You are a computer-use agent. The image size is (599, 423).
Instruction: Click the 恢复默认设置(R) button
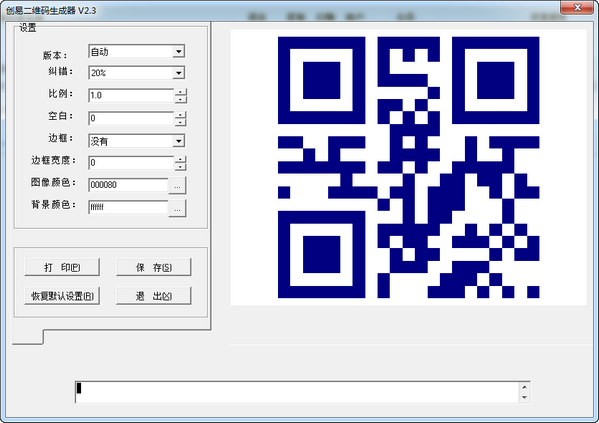point(62,296)
